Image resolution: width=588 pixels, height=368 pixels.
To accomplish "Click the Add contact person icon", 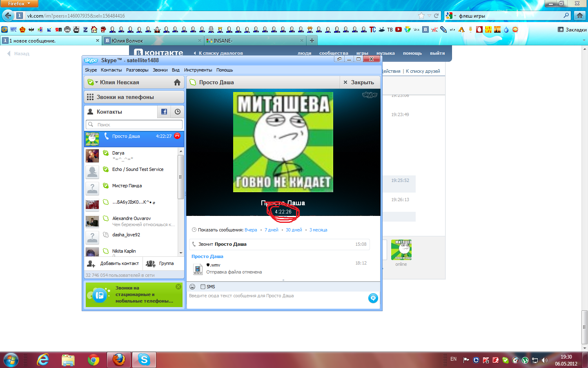I will pyautogui.click(x=91, y=264).
